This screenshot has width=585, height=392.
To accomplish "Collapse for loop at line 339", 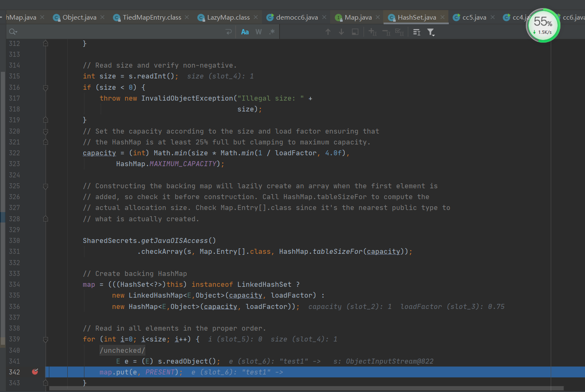I will (x=46, y=339).
